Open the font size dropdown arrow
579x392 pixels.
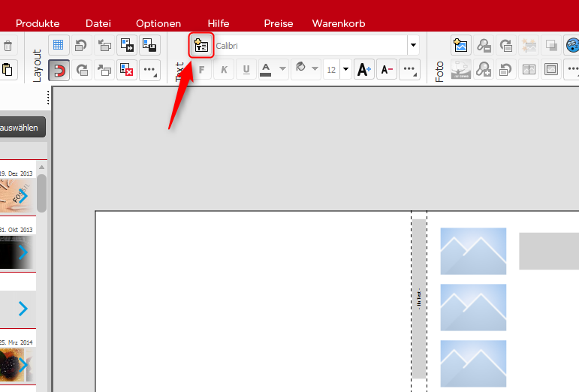pyautogui.click(x=345, y=69)
